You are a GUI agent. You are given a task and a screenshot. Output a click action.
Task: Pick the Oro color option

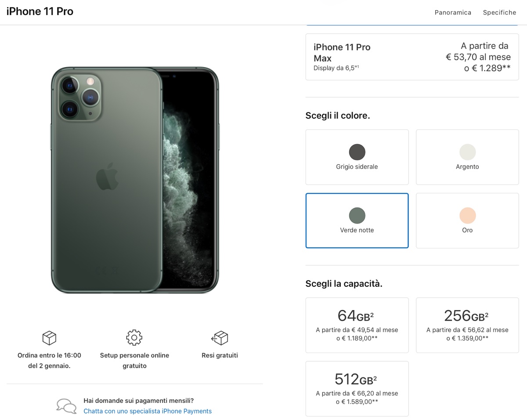pyautogui.click(x=467, y=221)
